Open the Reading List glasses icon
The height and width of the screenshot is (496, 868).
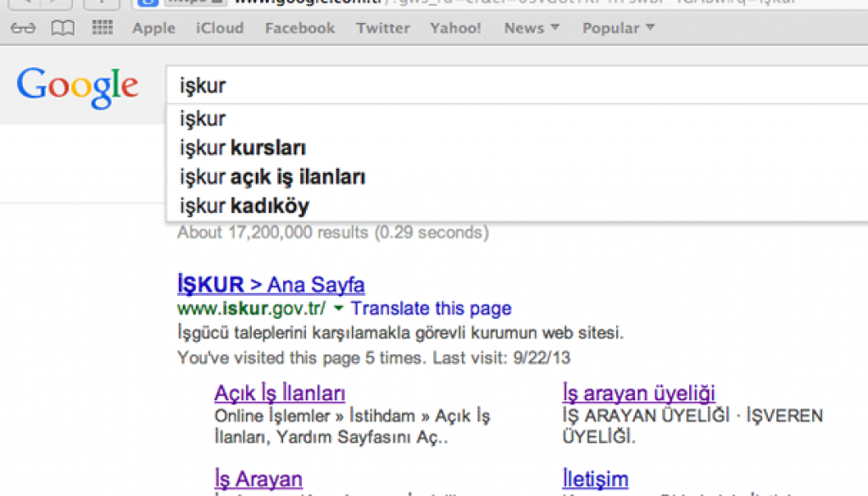23,28
